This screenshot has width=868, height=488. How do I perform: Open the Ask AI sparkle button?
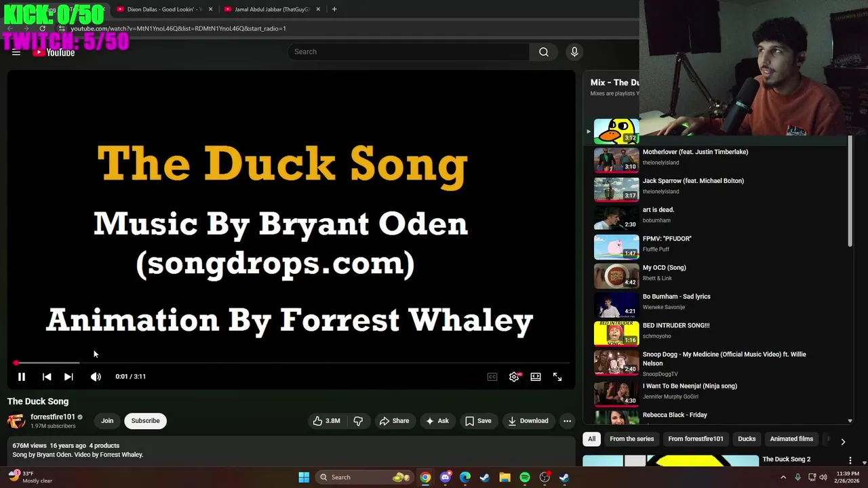[x=437, y=421]
